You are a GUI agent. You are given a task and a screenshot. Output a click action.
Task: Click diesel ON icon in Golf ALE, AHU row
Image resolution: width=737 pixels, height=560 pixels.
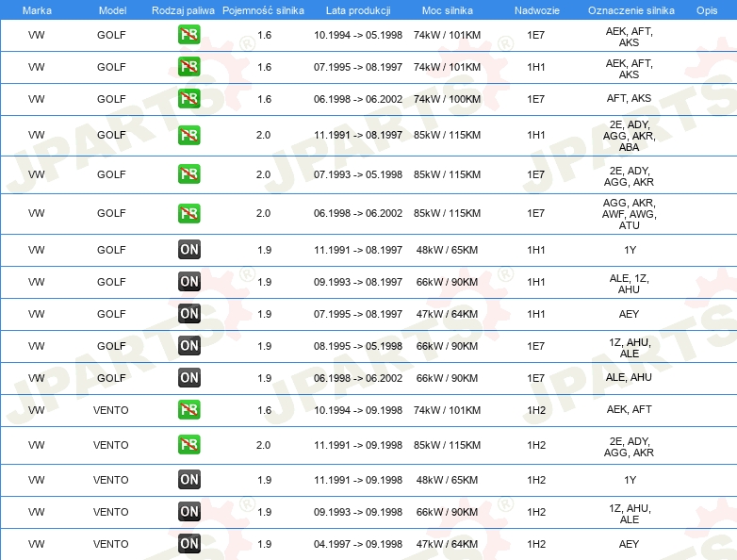(188, 377)
